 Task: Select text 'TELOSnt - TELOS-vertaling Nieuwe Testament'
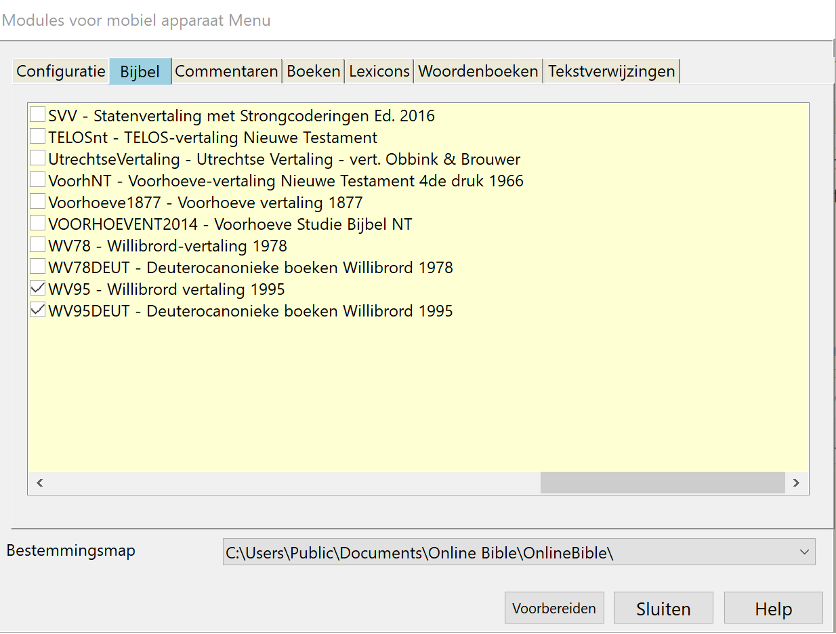point(213,138)
